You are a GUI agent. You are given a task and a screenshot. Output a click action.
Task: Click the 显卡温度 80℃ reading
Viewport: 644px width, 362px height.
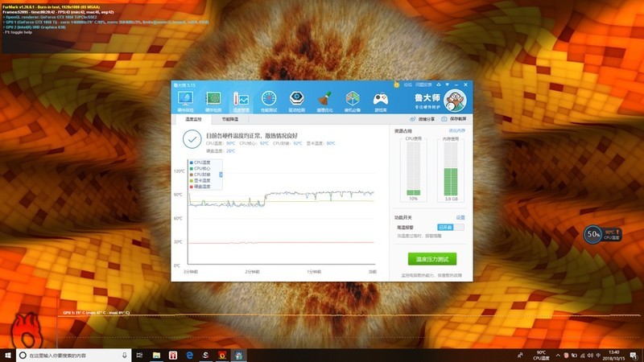pos(320,143)
